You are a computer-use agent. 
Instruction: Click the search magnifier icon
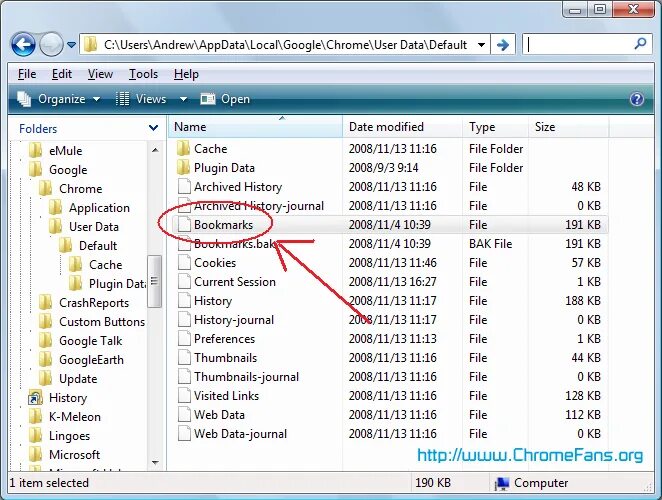[x=640, y=44]
